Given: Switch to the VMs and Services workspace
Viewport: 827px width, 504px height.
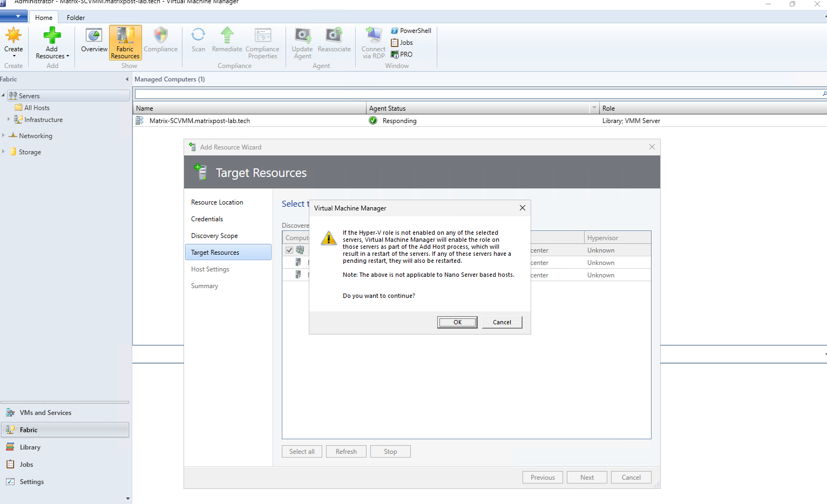Looking at the screenshot, I should click(x=65, y=413).
